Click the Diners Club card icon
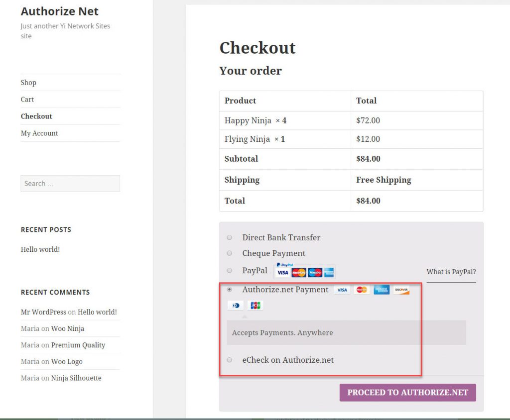This screenshot has width=510, height=420. click(x=236, y=305)
